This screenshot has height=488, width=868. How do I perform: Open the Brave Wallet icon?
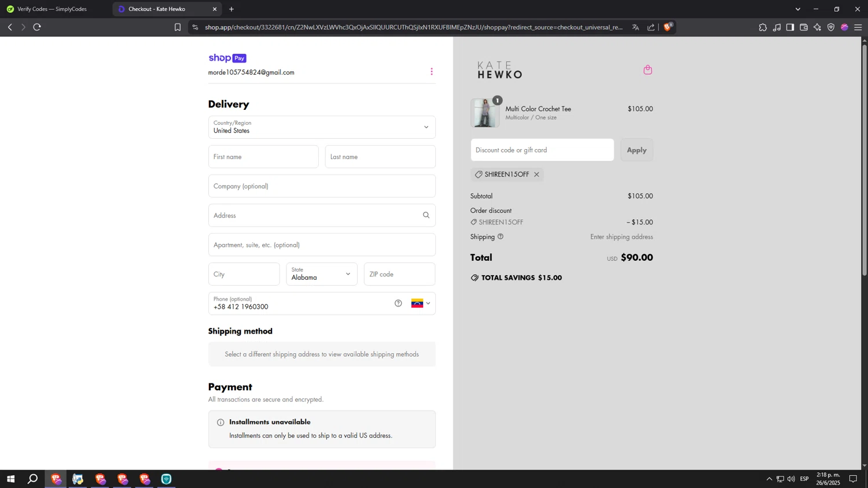coord(804,27)
